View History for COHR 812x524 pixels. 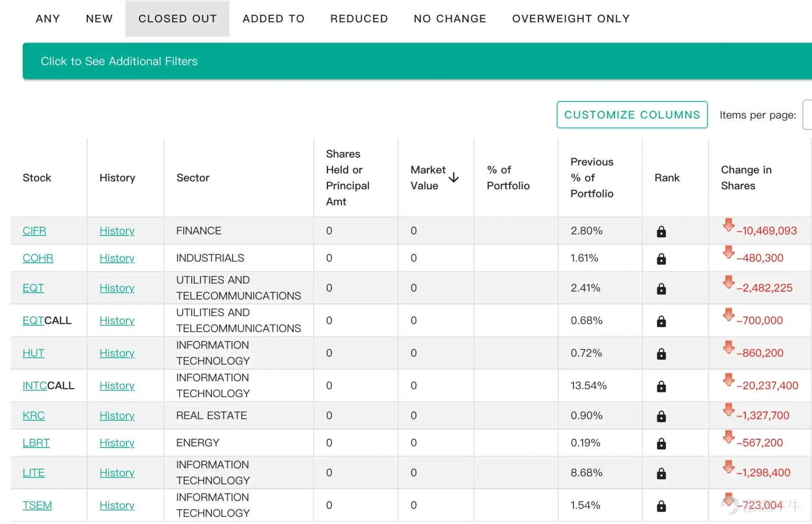click(117, 258)
